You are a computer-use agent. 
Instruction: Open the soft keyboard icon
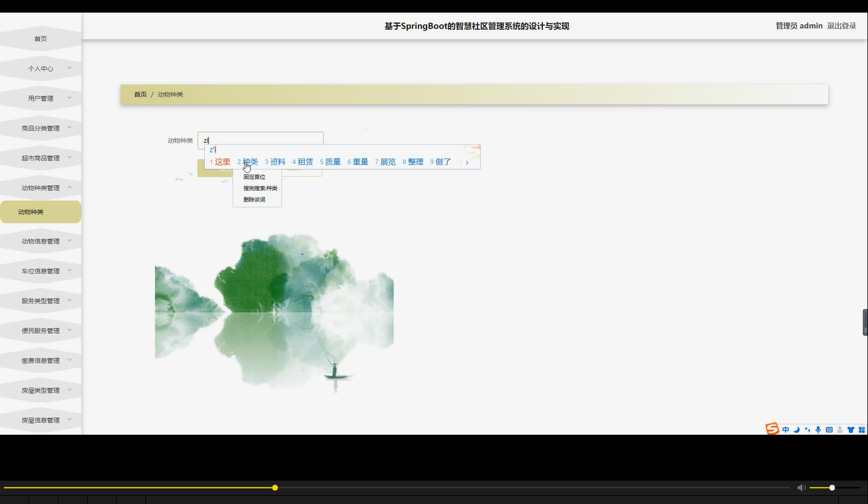[829, 430]
